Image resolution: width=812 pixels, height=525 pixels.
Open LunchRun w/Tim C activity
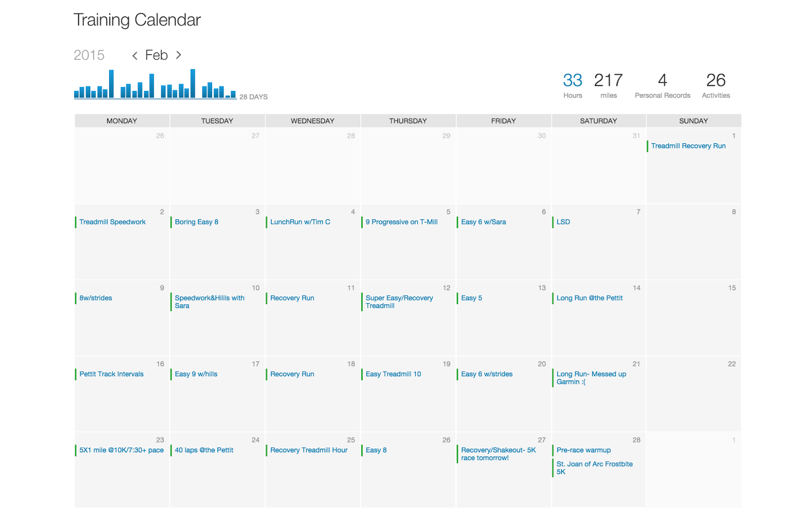pyautogui.click(x=300, y=222)
